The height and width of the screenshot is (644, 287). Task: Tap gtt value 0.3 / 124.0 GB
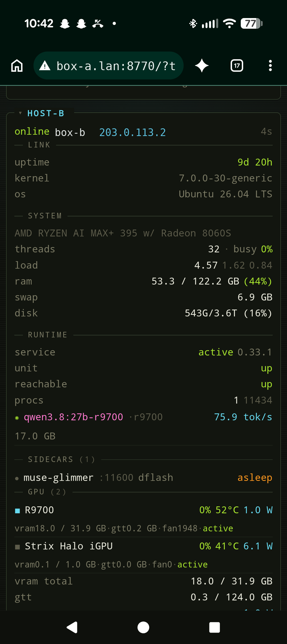[x=231, y=597]
